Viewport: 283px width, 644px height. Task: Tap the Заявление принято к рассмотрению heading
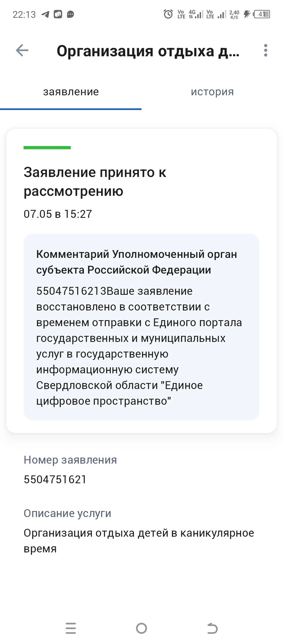click(95, 181)
